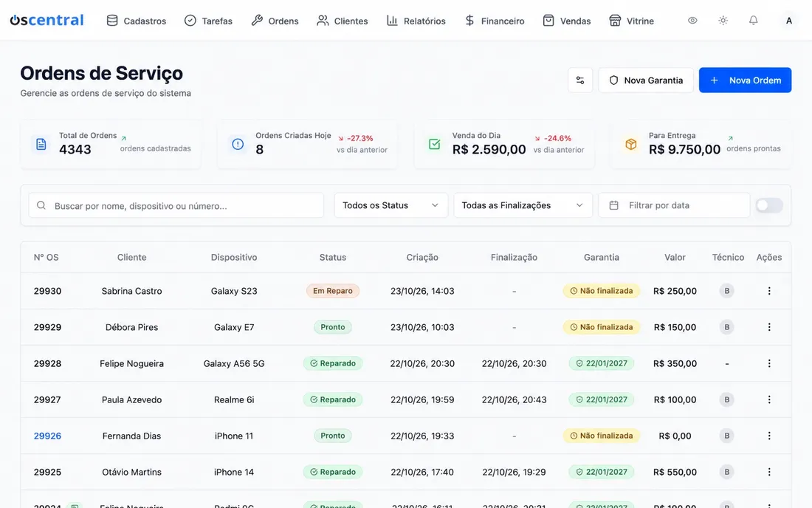The width and height of the screenshot is (812, 508).
Task: Open actions menu for order 29926
Action: 769,436
